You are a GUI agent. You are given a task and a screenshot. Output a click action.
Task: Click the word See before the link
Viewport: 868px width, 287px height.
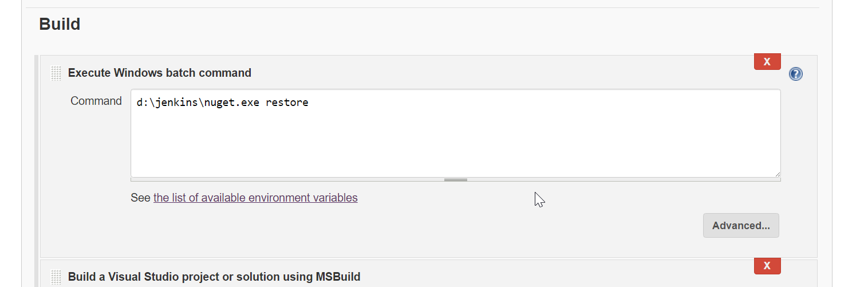[x=140, y=198]
